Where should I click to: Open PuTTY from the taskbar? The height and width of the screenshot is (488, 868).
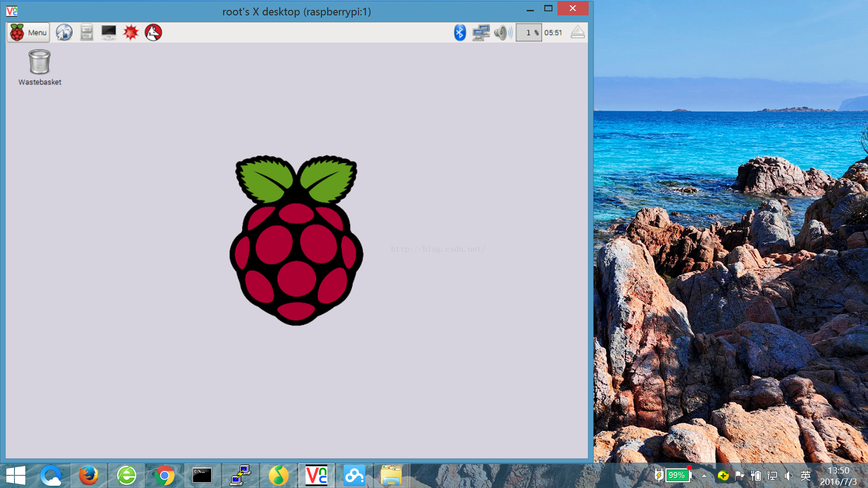coord(241,476)
